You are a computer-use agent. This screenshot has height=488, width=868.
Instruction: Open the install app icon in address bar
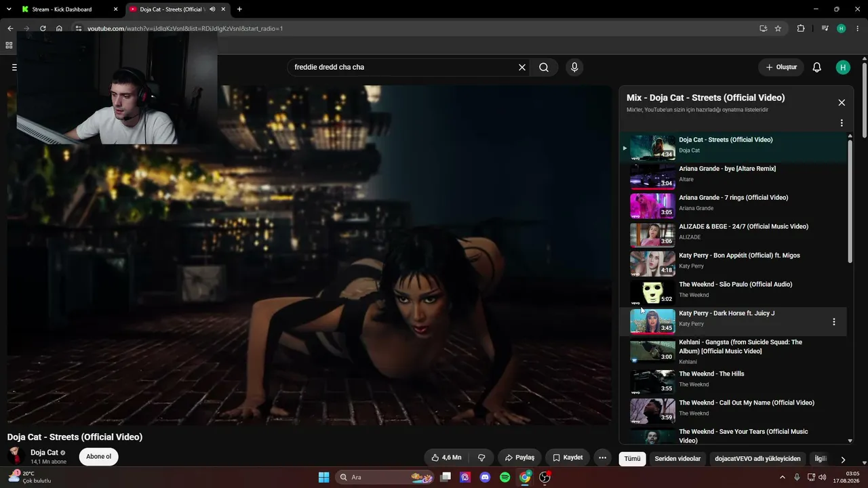pos(763,28)
